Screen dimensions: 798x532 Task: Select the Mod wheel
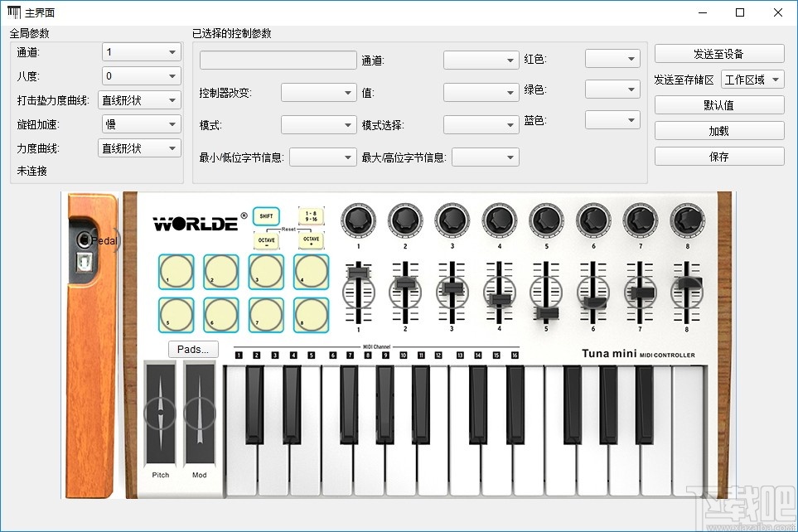tap(198, 414)
